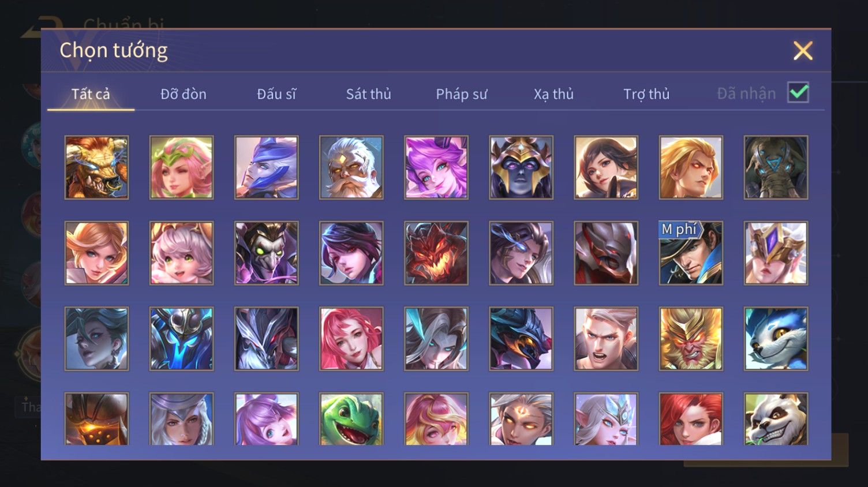Screen dimensions: 868x487
Task: Switch to the Đỡ đòn tab
Action: pyautogui.click(x=184, y=93)
